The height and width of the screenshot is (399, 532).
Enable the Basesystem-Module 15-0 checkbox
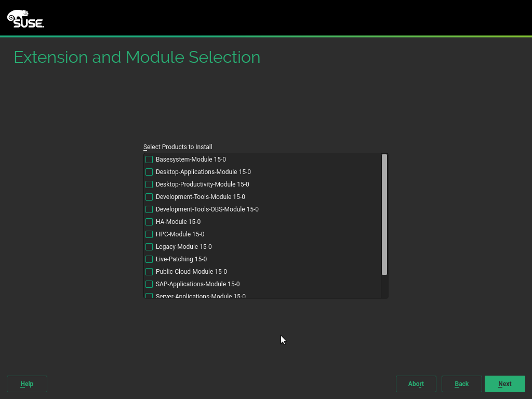click(x=149, y=159)
